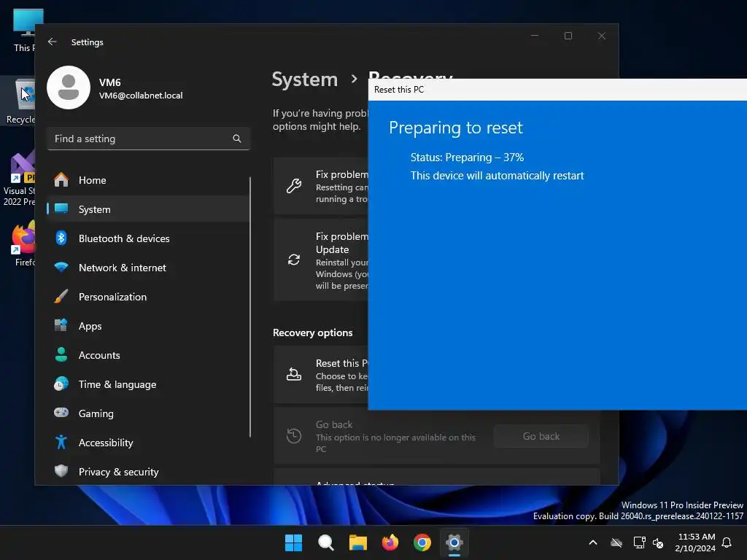Screen dimensions: 747x560
Task: Minimize the Settings window
Action: tap(535, 36)
